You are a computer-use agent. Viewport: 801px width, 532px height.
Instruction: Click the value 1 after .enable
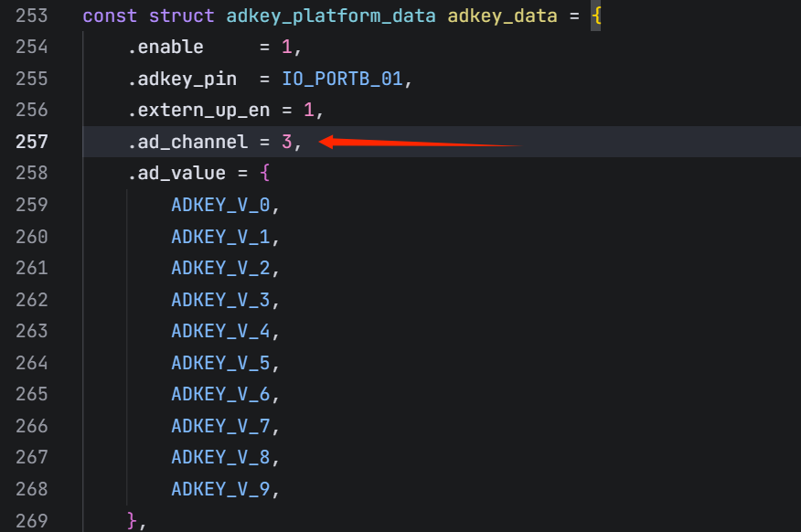click(287, 47)
